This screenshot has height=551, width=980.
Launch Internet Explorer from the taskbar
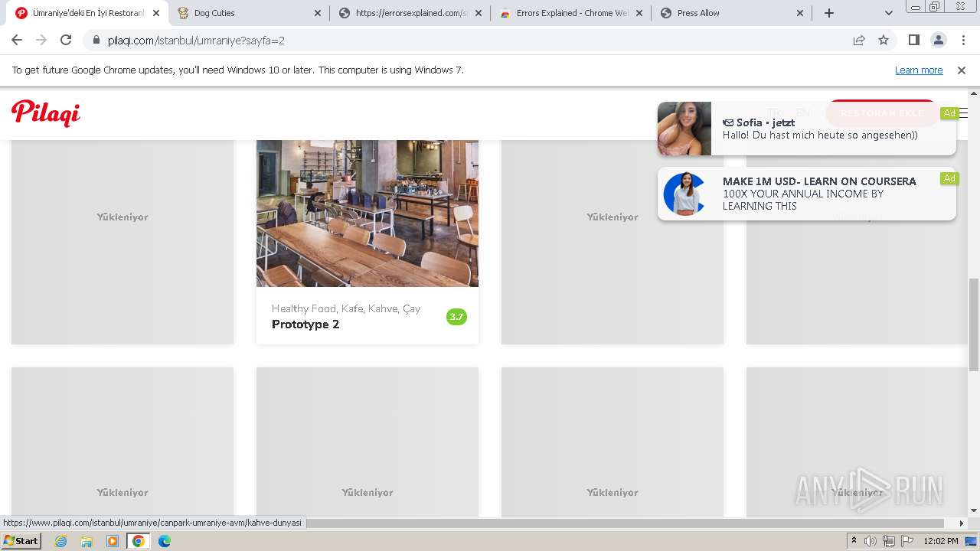coord(60,541)
